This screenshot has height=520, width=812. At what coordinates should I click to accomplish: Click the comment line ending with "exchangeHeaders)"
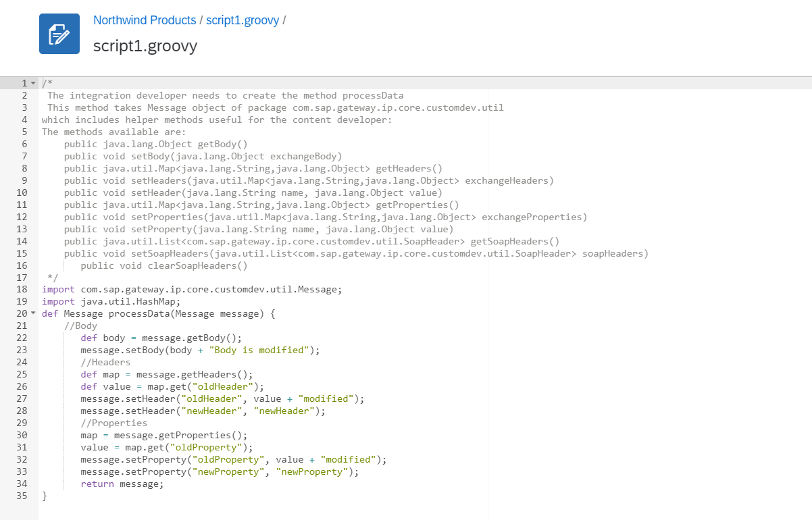click(x=309, y=180)
